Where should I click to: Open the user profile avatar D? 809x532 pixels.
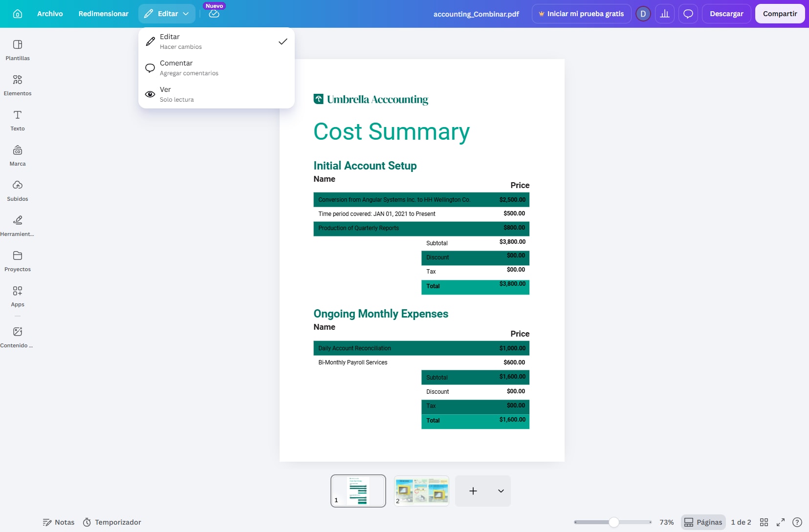(643, 14)
